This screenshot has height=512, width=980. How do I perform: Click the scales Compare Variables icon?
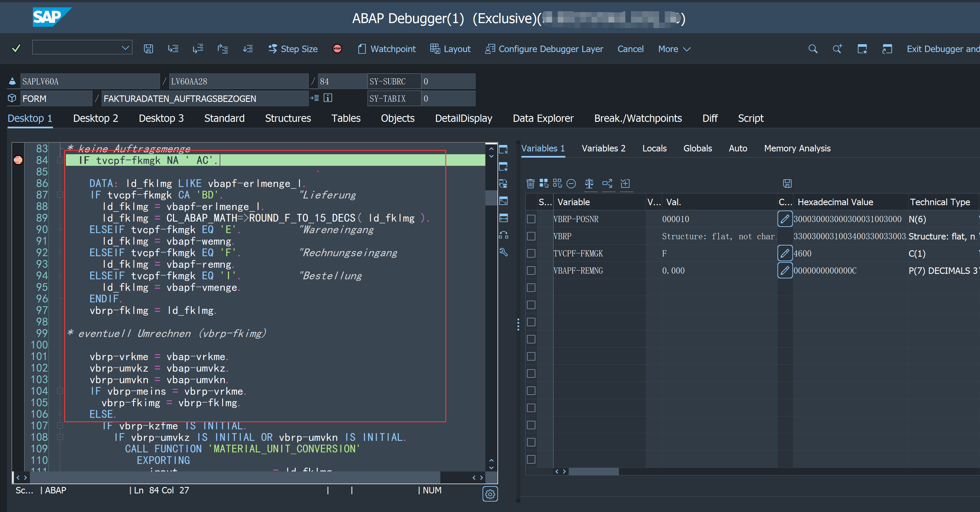[589, 184]
